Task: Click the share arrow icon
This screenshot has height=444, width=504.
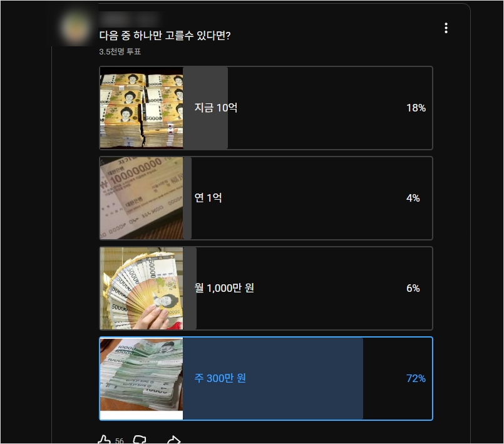Action: pyautogui.click(x=174, y=440)
